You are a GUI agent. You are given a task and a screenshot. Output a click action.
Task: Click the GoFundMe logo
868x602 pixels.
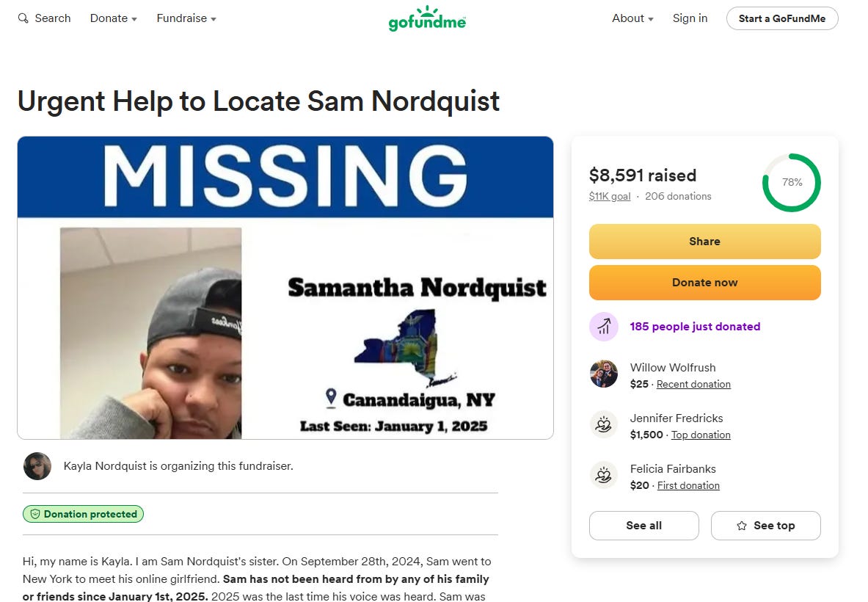tap(427, 18)
